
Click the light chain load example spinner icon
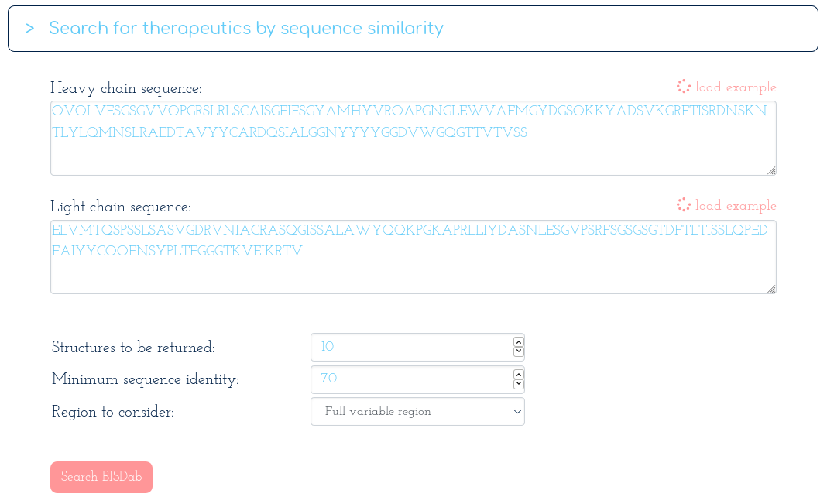(x=684, y=204)
